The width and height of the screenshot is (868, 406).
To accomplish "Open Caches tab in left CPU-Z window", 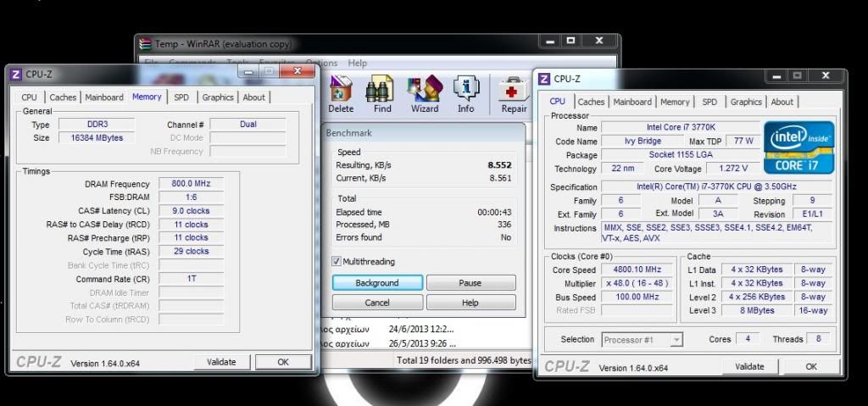I will point(63,97).
